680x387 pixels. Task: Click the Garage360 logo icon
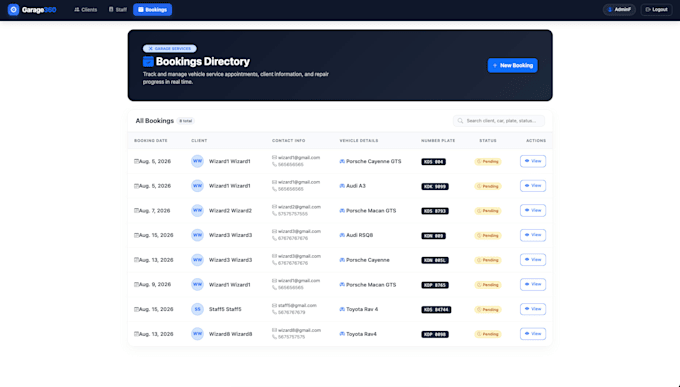(x=13, y=10)
